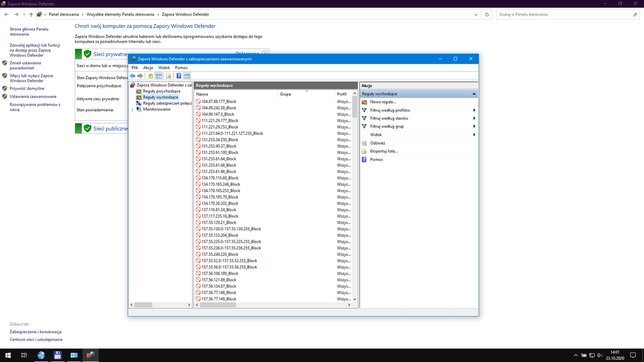Click the volume icon in the system tray

click(x=600, y=355)
